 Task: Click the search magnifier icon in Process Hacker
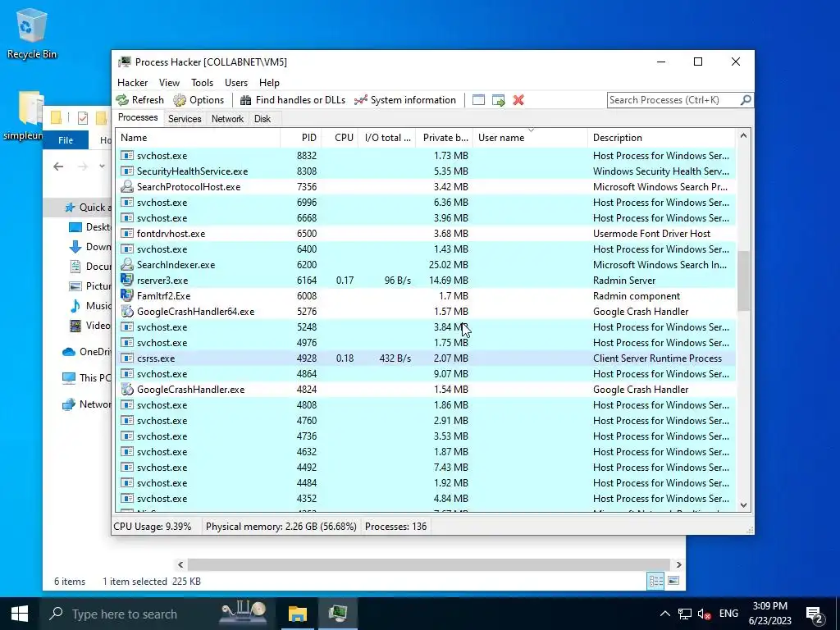pos(745,99)
